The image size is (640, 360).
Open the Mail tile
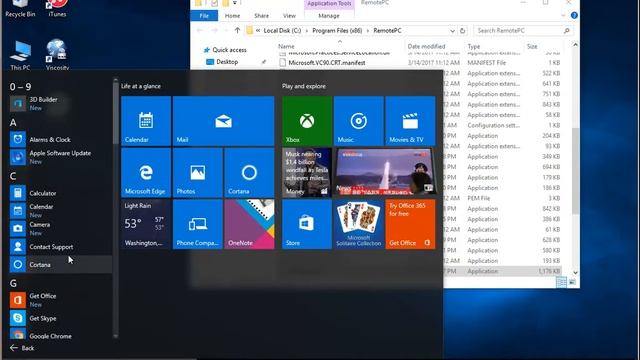click(223, 121)
